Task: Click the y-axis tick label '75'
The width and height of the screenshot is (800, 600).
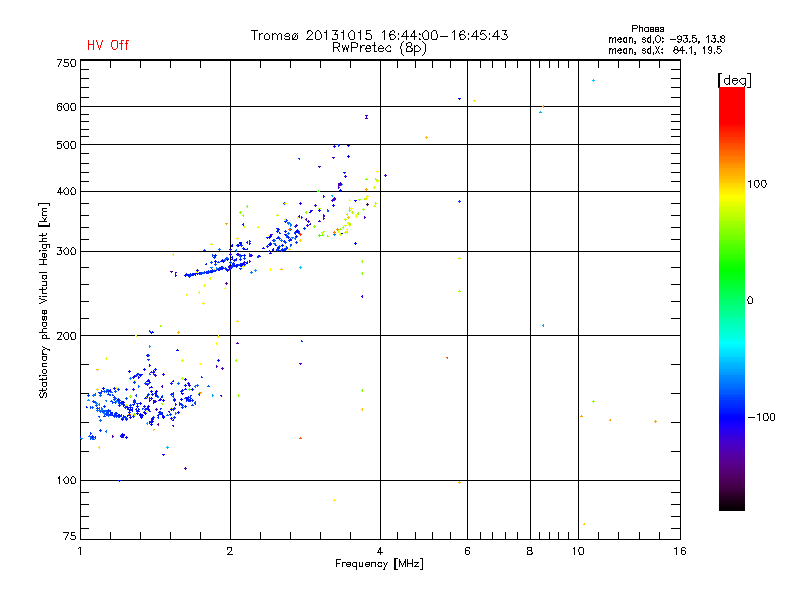Action: pos(70,536)
